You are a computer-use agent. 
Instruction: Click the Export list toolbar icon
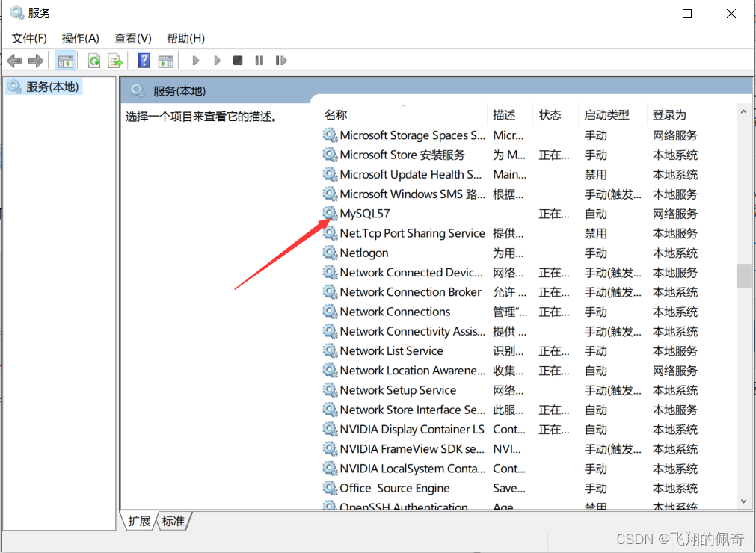coord(115,61)
